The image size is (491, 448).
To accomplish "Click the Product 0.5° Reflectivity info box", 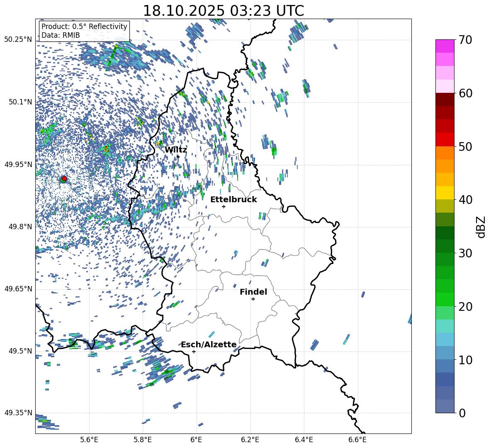I will [84, 31].
